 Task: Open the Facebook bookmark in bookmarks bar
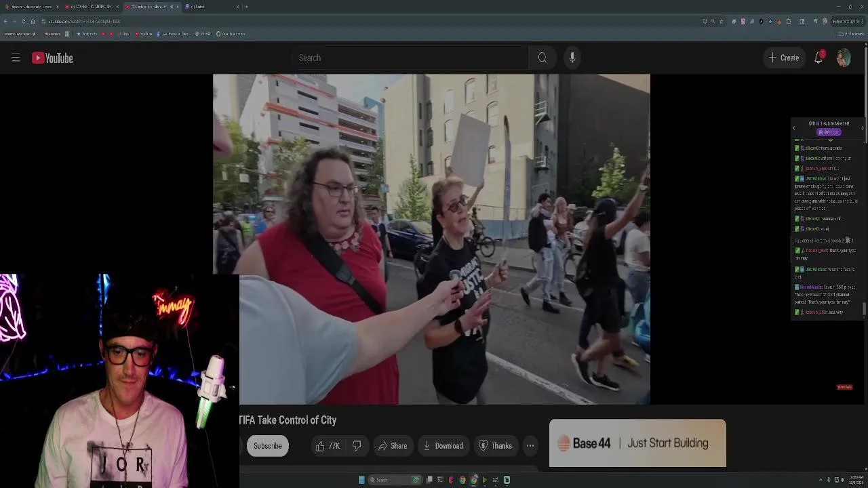click(174, 34)
